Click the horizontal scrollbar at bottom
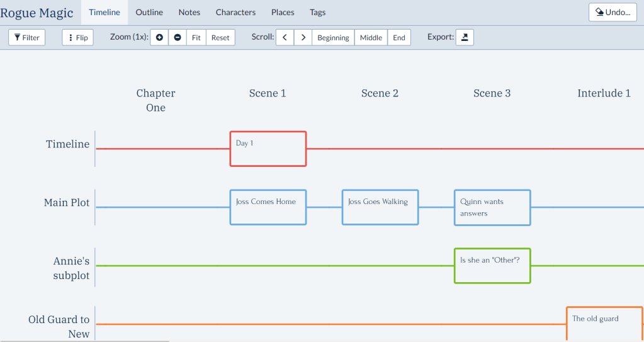 point(85,341)
